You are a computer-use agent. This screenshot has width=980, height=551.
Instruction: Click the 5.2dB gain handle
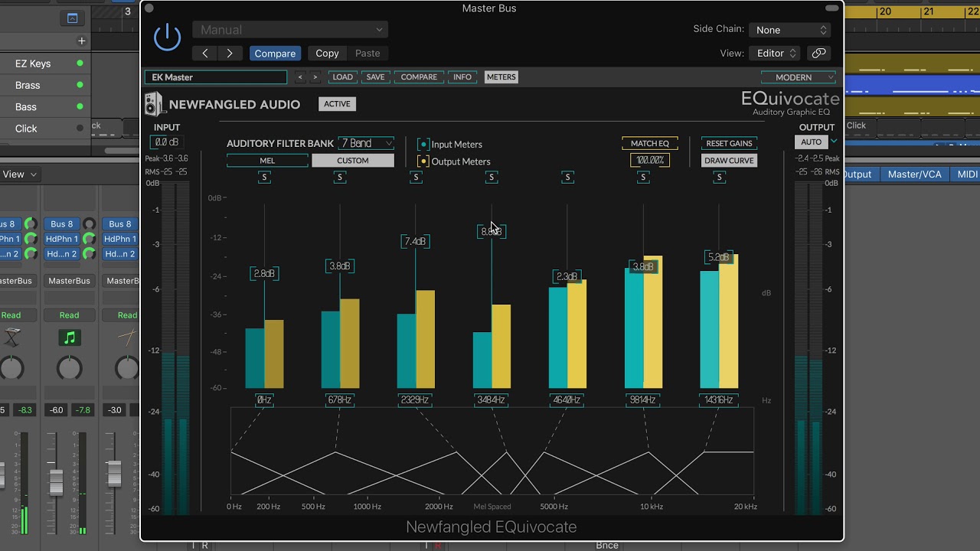(719, 257)
